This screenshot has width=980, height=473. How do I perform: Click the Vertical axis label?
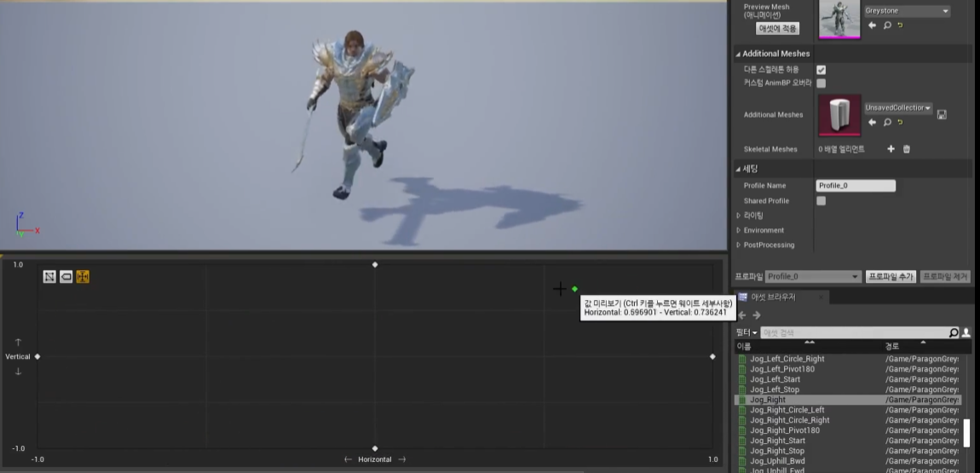18,356
